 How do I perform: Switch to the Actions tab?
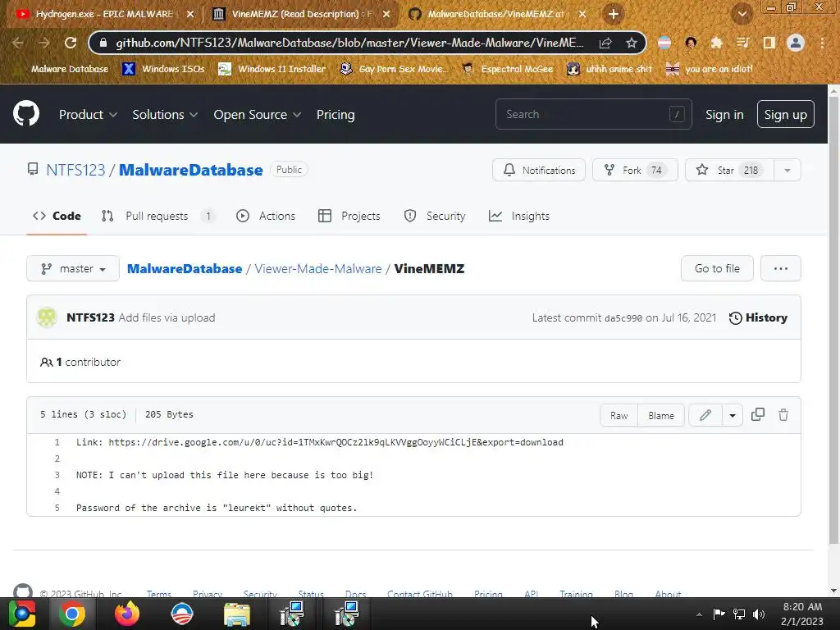click(x=266, y=216)
